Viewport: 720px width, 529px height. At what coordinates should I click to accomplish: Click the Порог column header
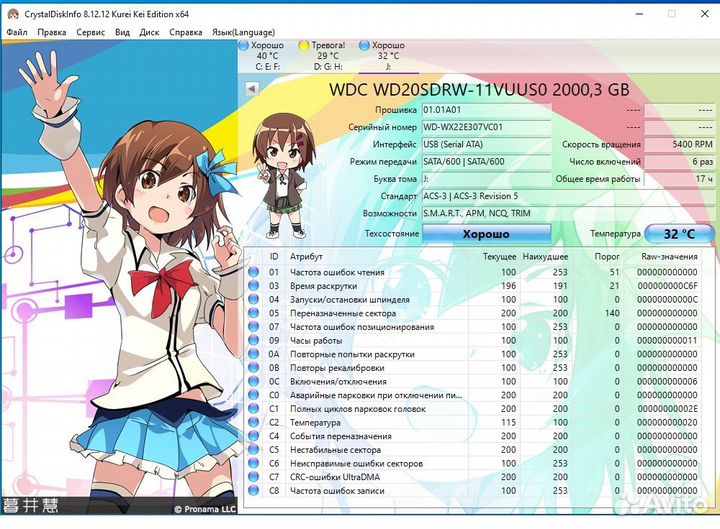tap(607, 257)
